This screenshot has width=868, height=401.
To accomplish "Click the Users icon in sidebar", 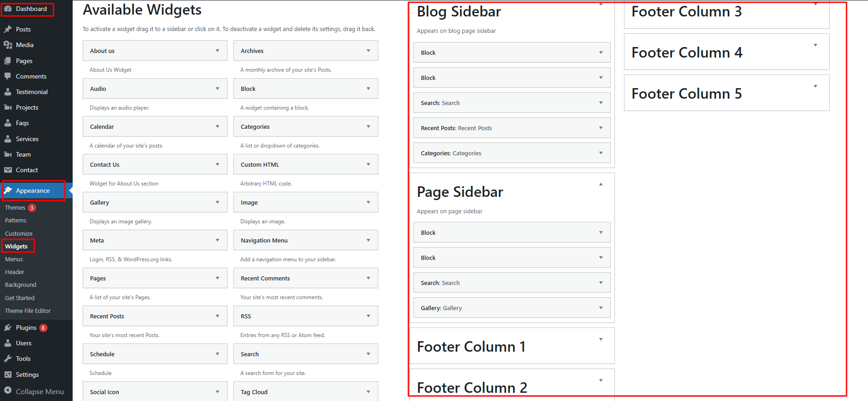I will pos(8,343).
